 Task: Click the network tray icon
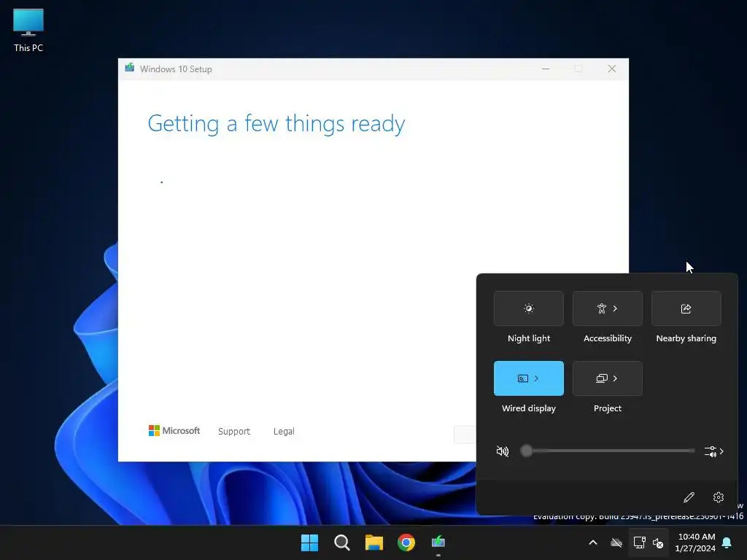[639, 542]
